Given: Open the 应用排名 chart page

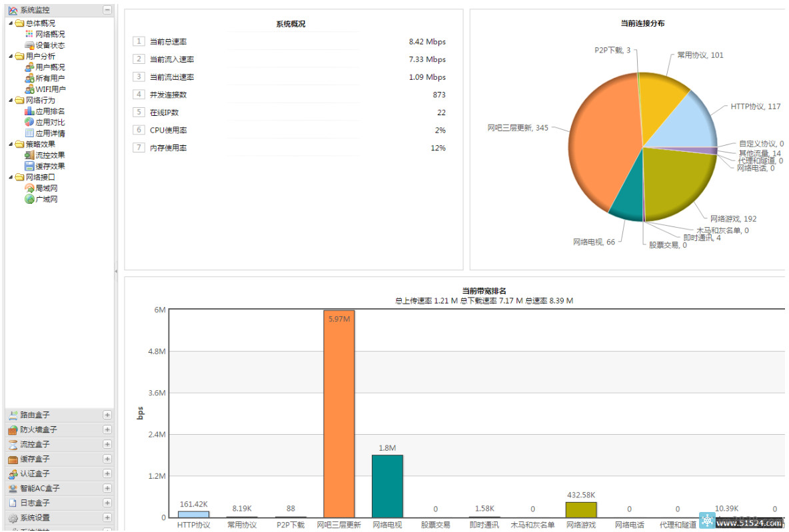Looking at the screenshot, I should (x=50, y=111).
